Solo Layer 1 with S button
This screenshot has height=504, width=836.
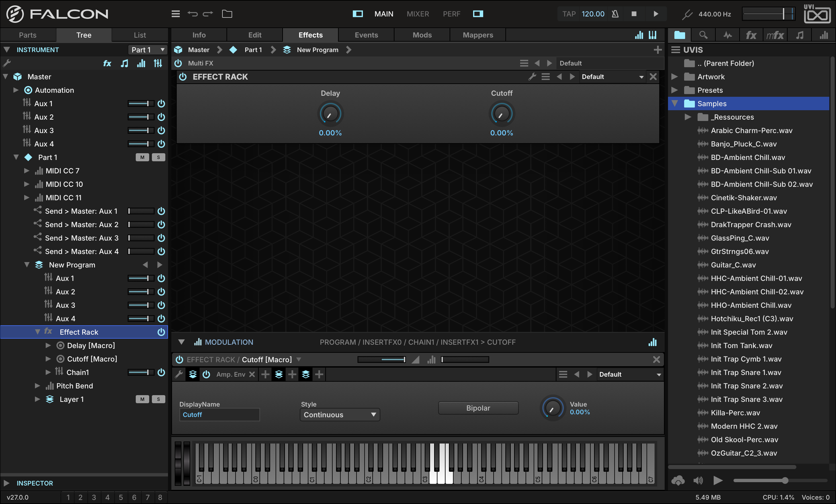[x=159, y=399]
